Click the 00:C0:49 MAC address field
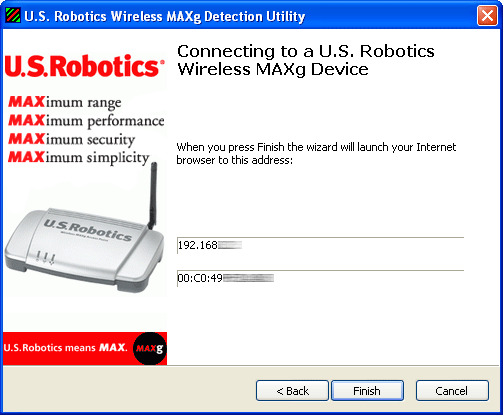Image resolution: width=503 pixels, height=415 pixels. click(320, 278)
